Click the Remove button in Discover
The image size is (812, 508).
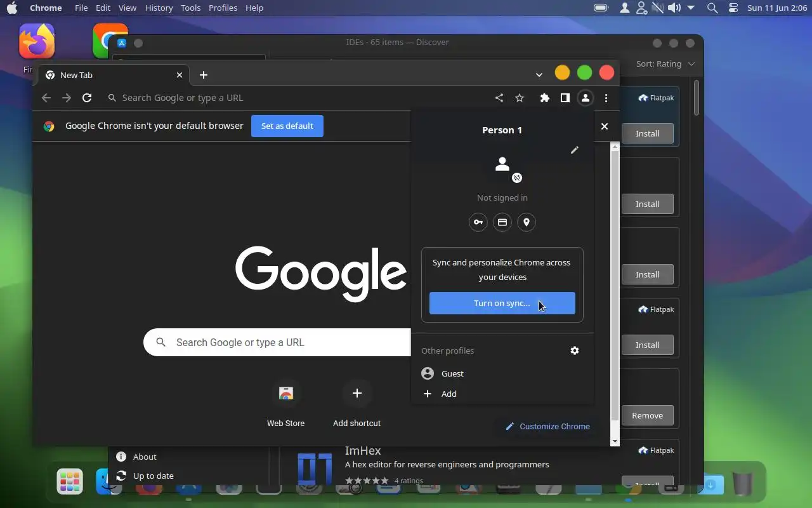(647, 415)
